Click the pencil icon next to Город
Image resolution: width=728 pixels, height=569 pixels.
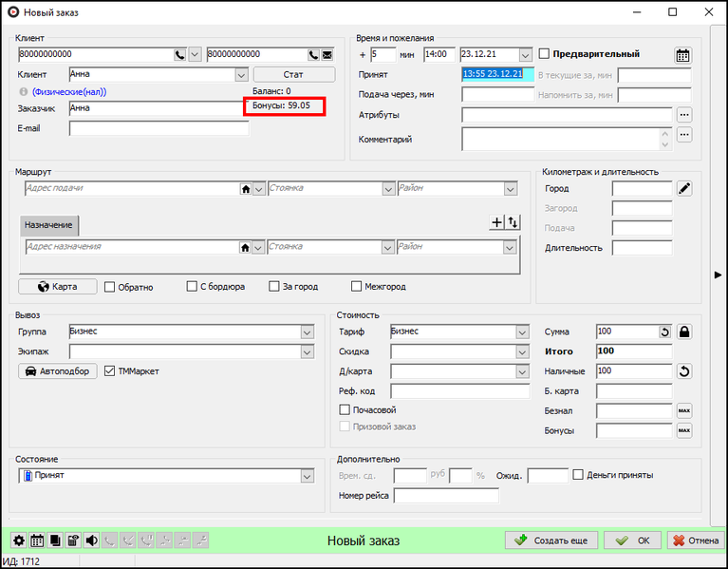point(684,189)
